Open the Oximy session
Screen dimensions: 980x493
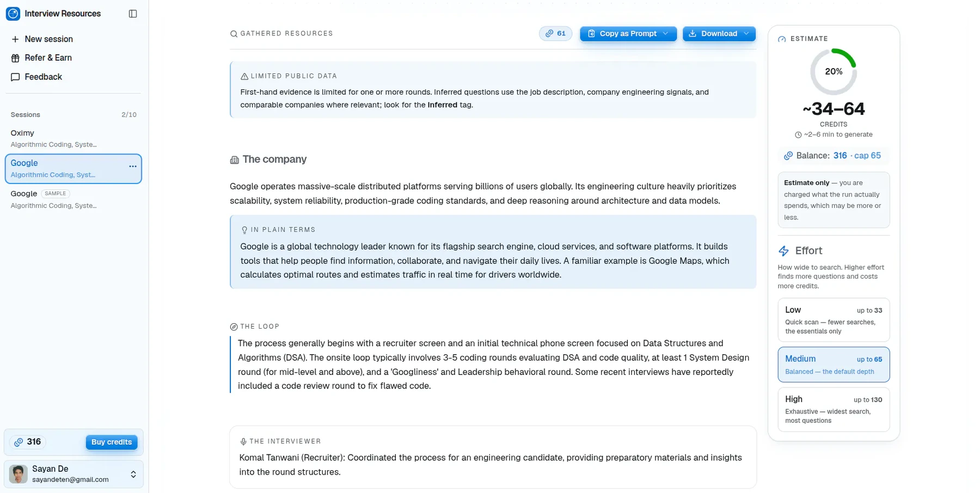(x=73, y=138)
